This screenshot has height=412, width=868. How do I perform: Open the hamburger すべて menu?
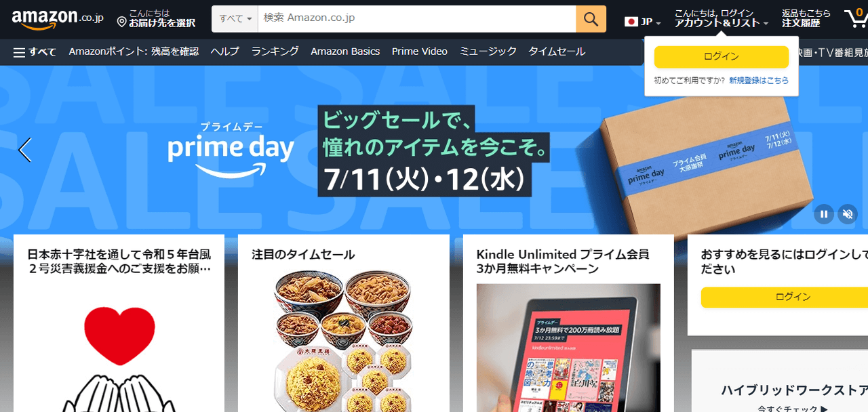click(35, 52)
